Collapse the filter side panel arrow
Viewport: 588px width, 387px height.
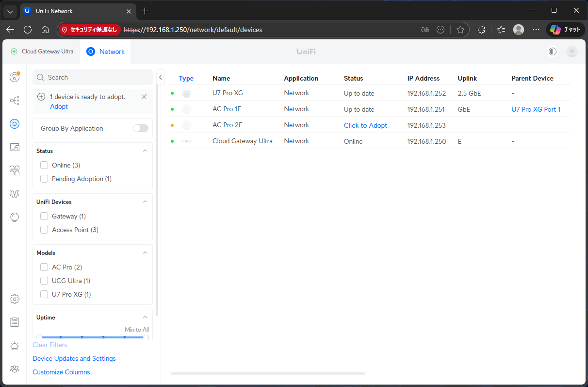click(161, 77)
